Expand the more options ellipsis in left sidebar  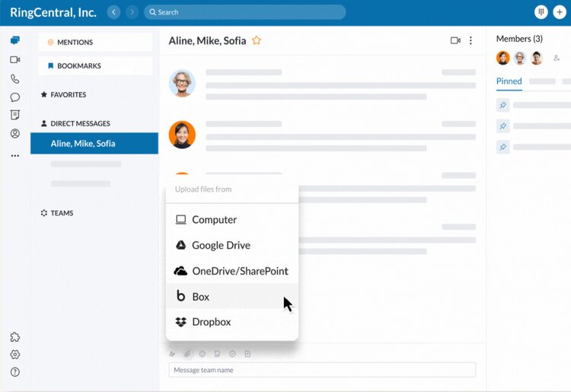[x=14, y=155]
